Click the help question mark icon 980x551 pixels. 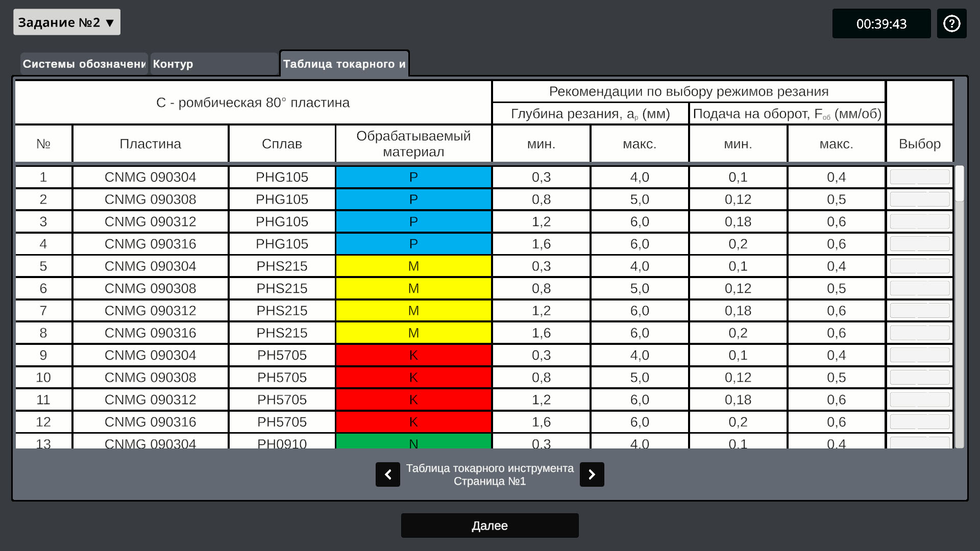pos(951,23)
